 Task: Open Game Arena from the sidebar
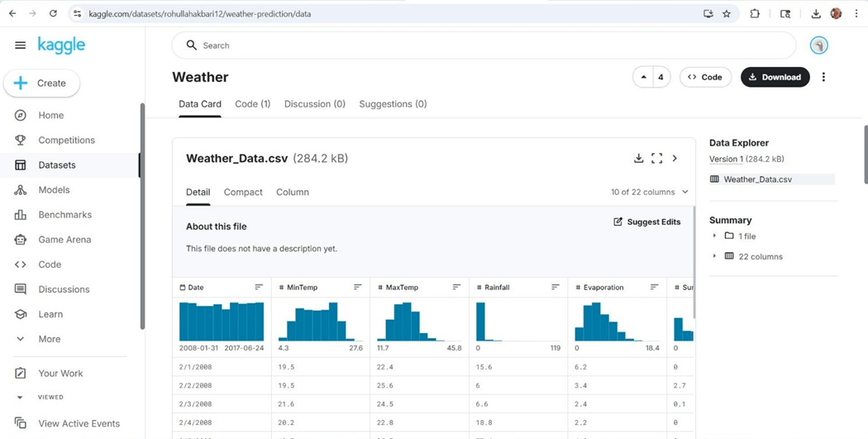tap(64, 240)
